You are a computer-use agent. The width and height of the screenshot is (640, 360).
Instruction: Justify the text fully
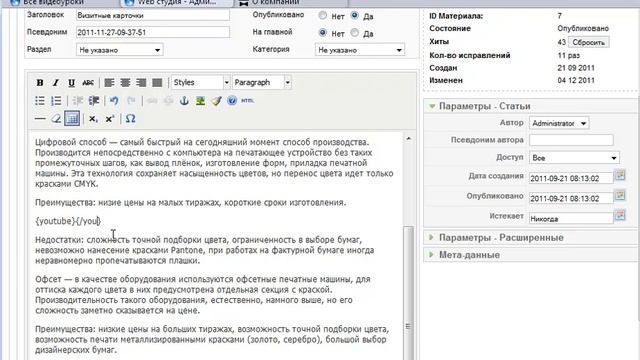(157, 82)
